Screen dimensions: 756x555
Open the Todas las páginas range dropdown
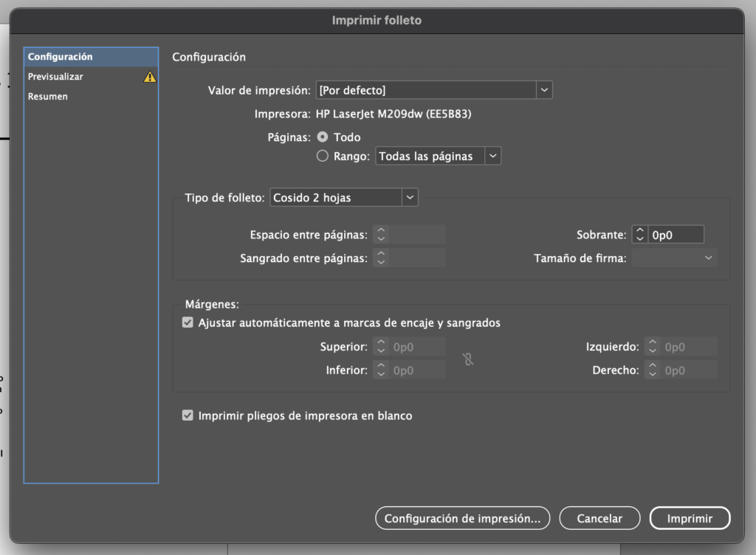tap(439, 156)
